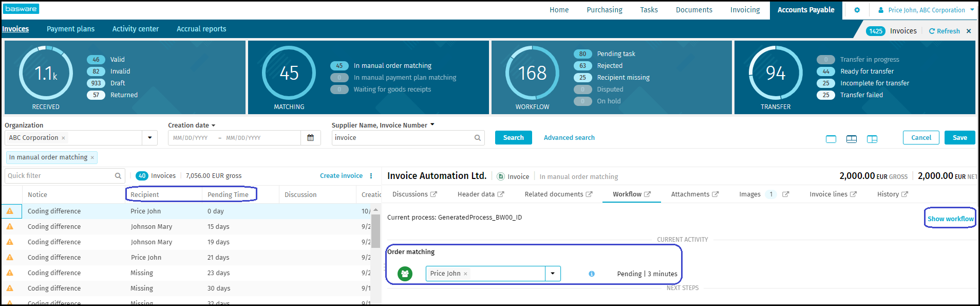This screenshot has height=306, width=980.
Task: Pop out Related documents tab icon
Action: [x=589, y=194]
